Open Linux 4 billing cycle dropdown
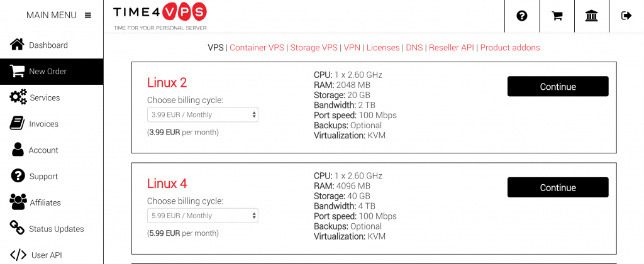644x264 pixels. pos(203,216)
